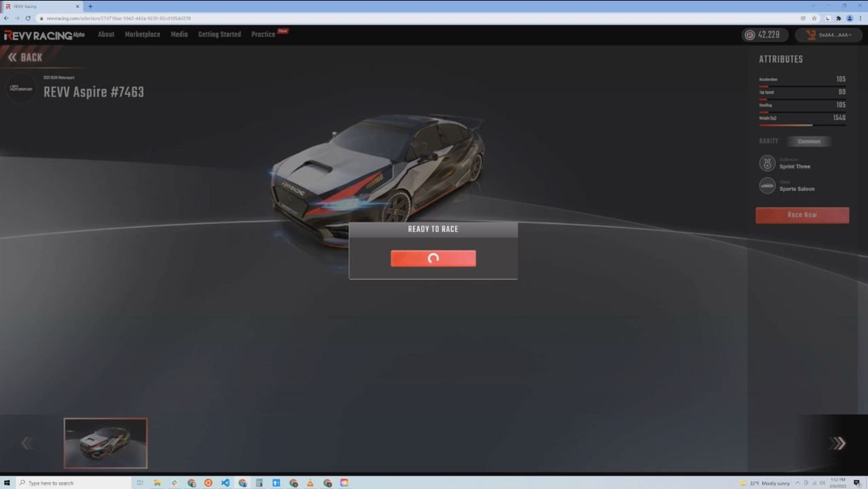Show next cars with right chevron arrow
The width and height of the screenshot is (868, 489).
[837, 443]
